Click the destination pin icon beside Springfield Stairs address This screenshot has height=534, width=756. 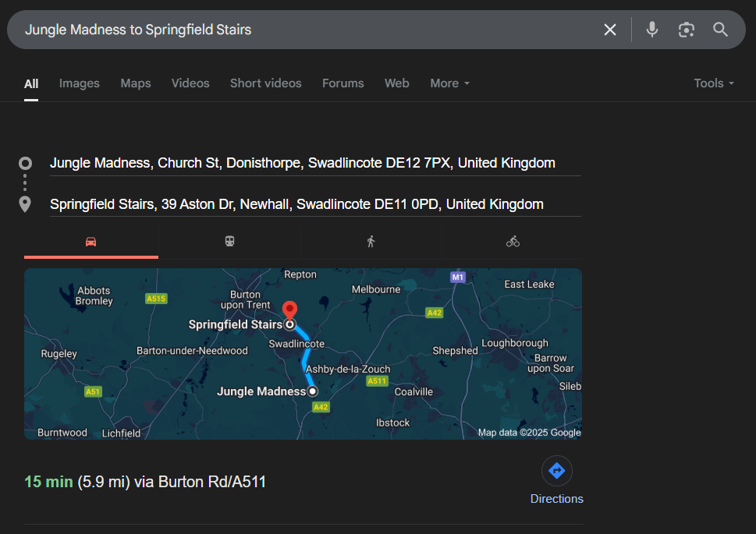[25, 204]
